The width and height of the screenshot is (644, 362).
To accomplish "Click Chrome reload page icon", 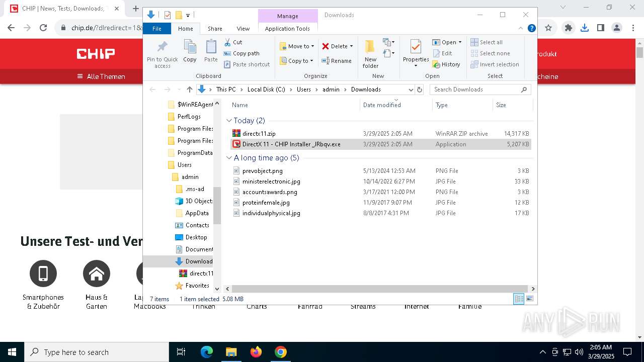I will click(x=43, y=28).
